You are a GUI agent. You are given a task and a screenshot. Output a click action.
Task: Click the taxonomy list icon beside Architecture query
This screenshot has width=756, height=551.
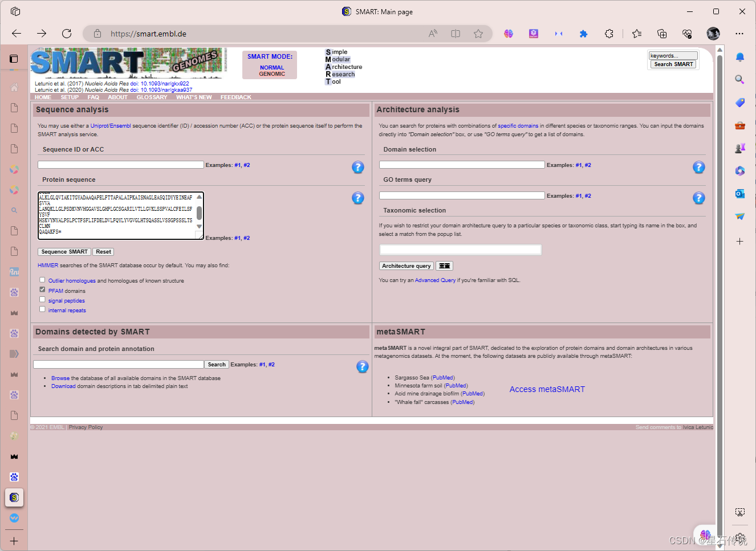(444, 266)
